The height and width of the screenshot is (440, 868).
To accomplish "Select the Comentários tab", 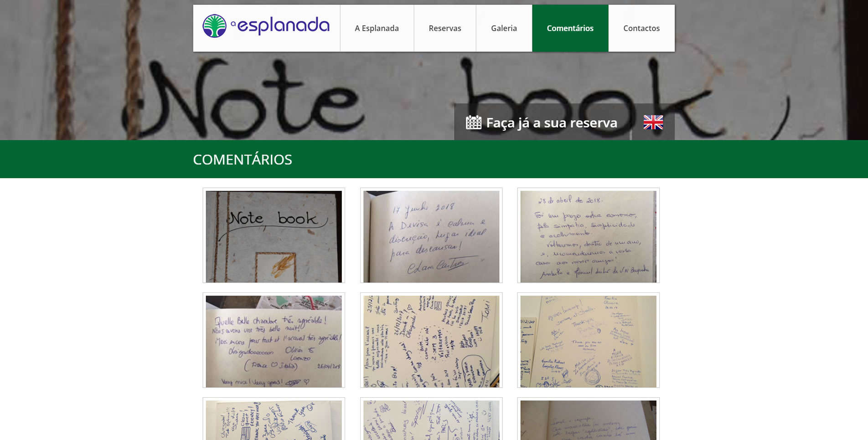I will [570, 28].
